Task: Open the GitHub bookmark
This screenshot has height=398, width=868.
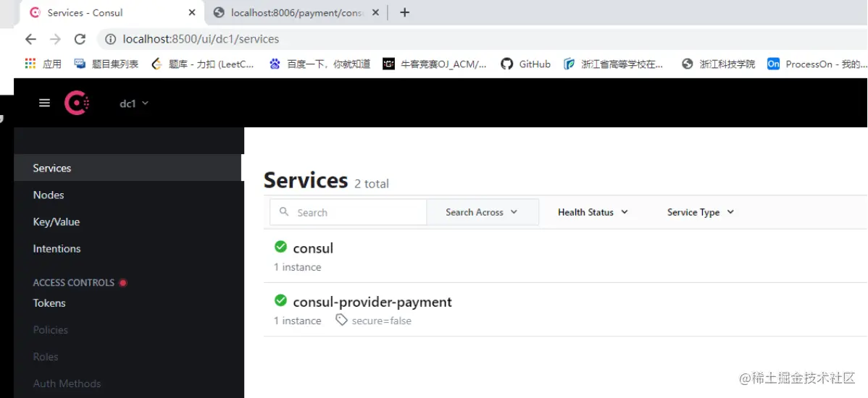Action: (x=525, y=64)
